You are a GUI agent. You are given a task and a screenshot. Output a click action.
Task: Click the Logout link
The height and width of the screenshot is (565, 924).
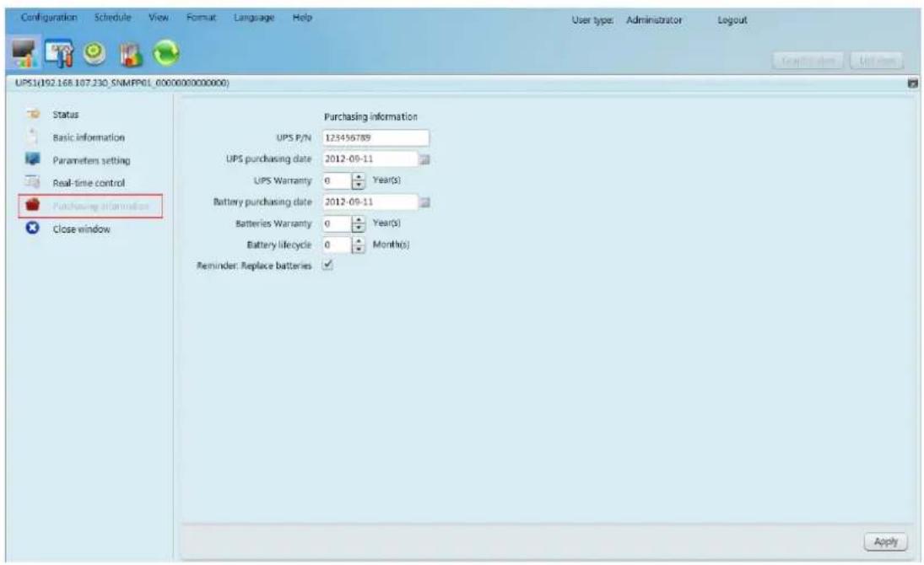[x=732, y=20]
